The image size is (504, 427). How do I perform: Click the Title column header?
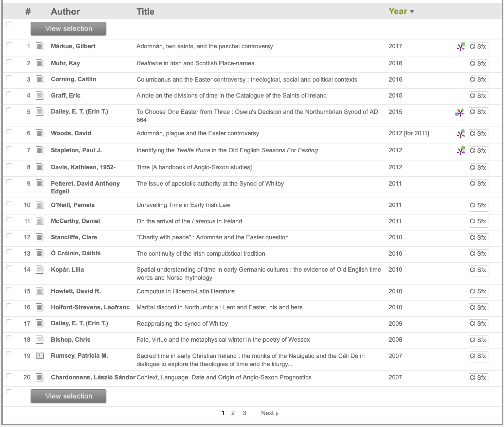click(x=145, y=12)
